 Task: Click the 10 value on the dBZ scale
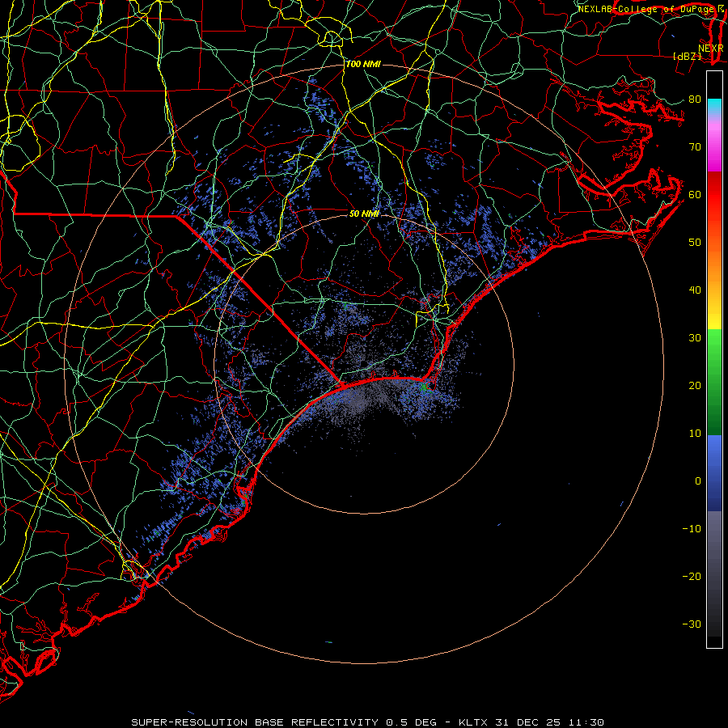point(695,434)
